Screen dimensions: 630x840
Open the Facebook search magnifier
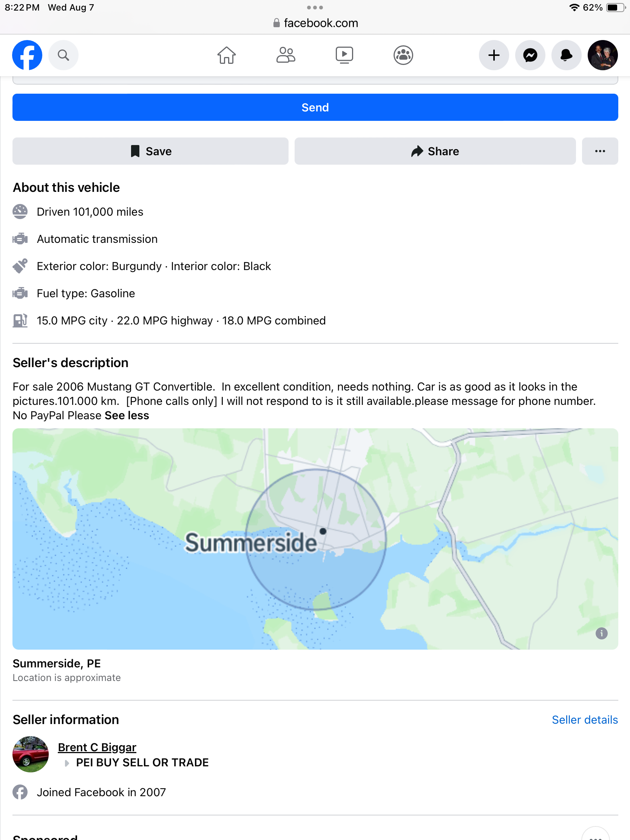(63, 56)
